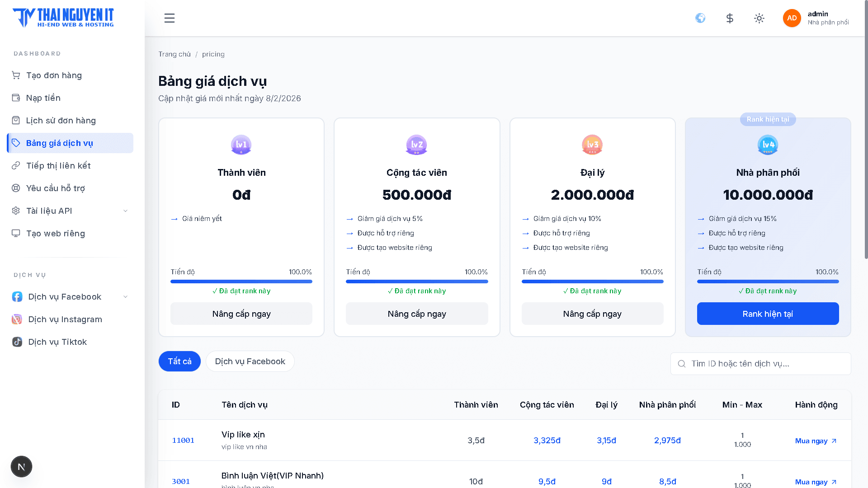Click the blue Rank hiện tại button
The image size is (868, 488).
(768, 314)
